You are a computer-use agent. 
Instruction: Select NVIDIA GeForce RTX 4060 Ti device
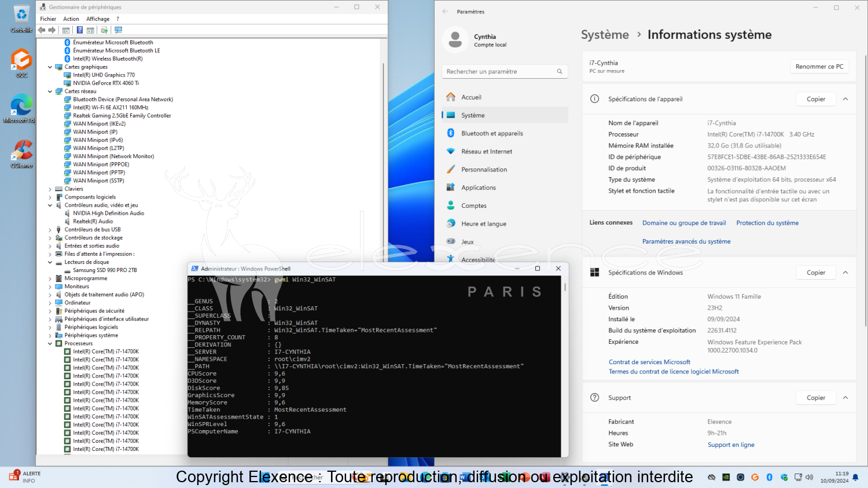pyautogui.click(x=105, y=83)
